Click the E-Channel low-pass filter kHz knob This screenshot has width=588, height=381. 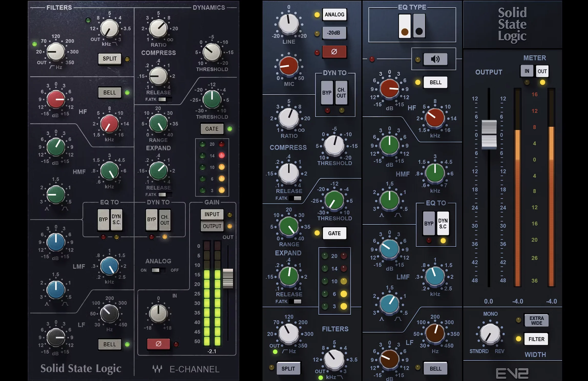110,28
